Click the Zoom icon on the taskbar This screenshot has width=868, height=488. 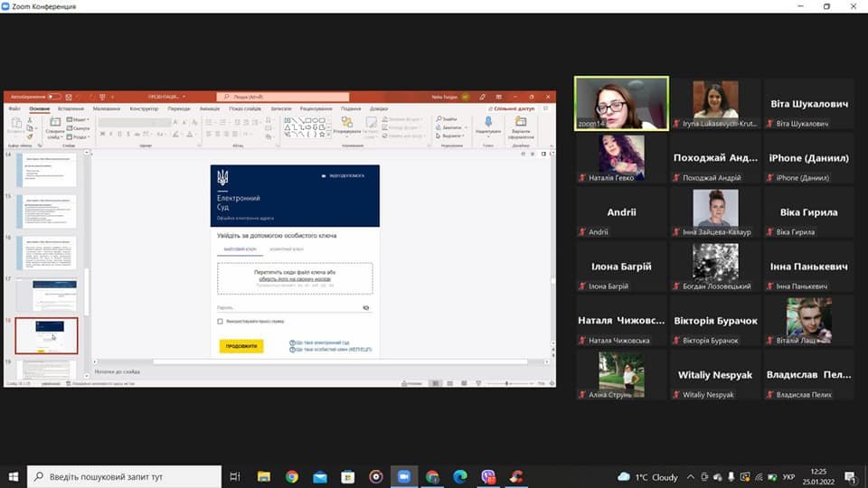[x=404, y=476]
